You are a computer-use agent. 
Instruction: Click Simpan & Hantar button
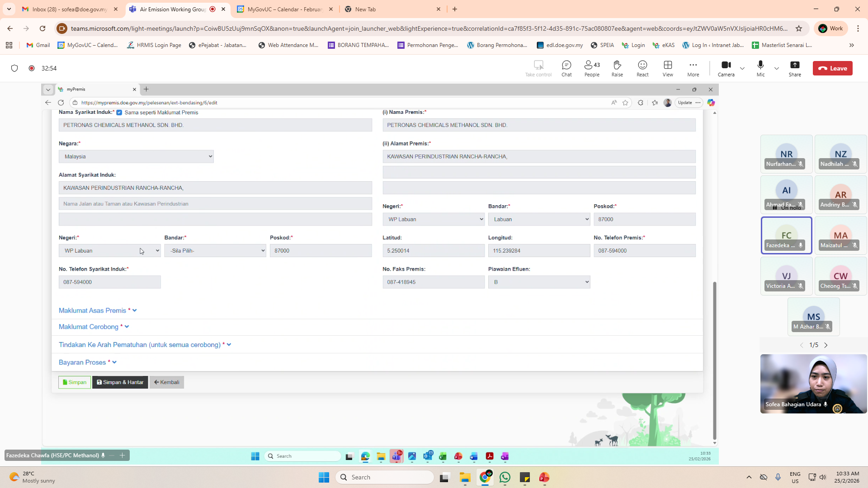pyautogui.click(x=120, y=382)
